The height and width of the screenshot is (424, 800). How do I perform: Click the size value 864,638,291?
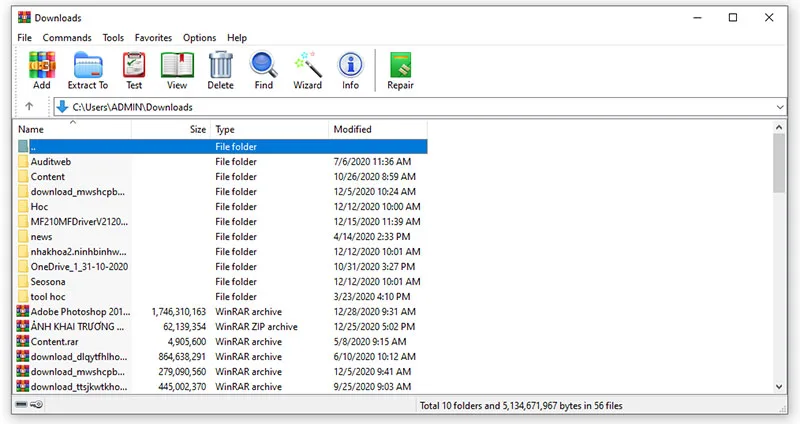tap(182, 357)
